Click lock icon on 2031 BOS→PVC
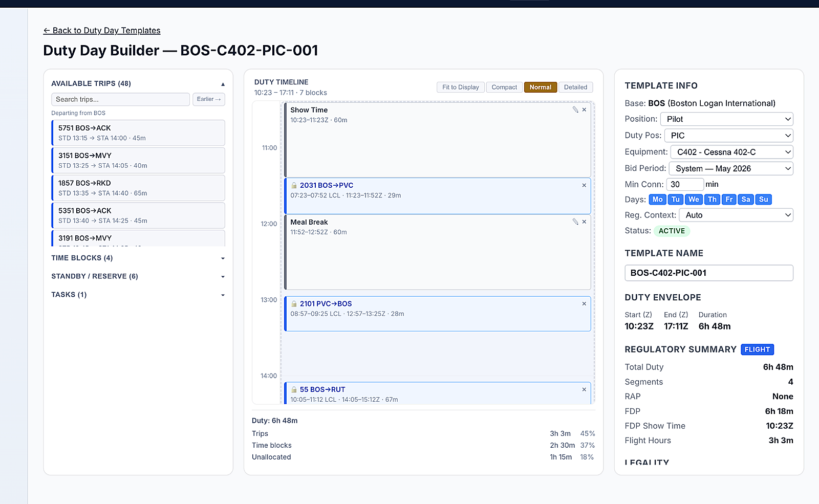 point(294,185)
